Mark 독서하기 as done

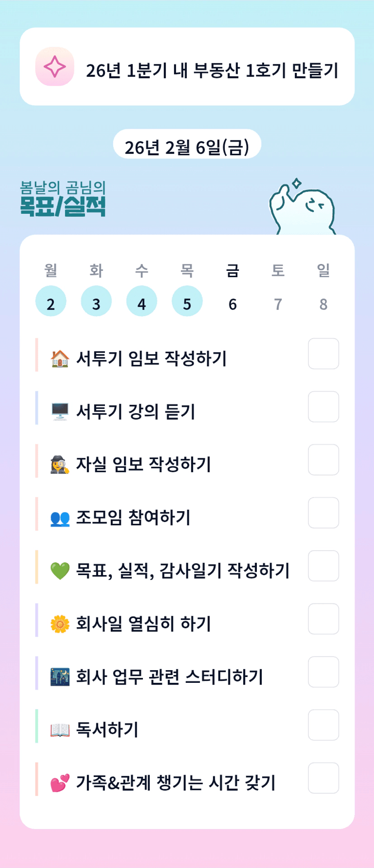pos(323,725)
